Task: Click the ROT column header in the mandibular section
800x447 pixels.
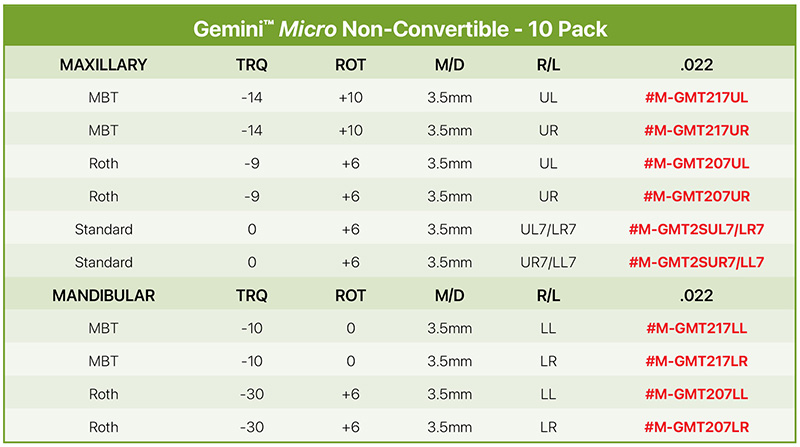Action: click(351, 295)
